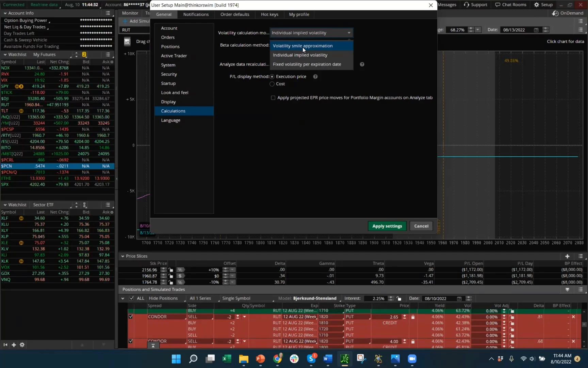The height and width of the screenshot is (368, 588).
Task: Click the Support headset icon
Action: (x=467, y=5)
